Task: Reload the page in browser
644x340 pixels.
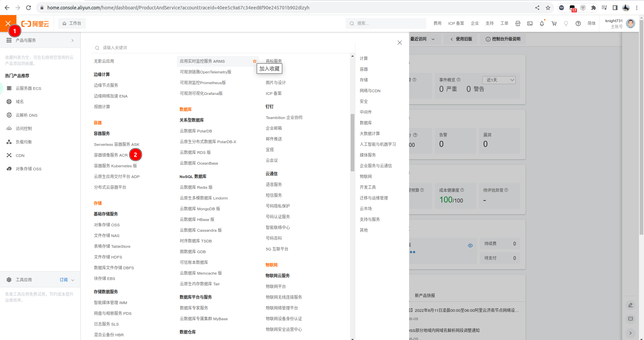Action: tap(29, 7)
